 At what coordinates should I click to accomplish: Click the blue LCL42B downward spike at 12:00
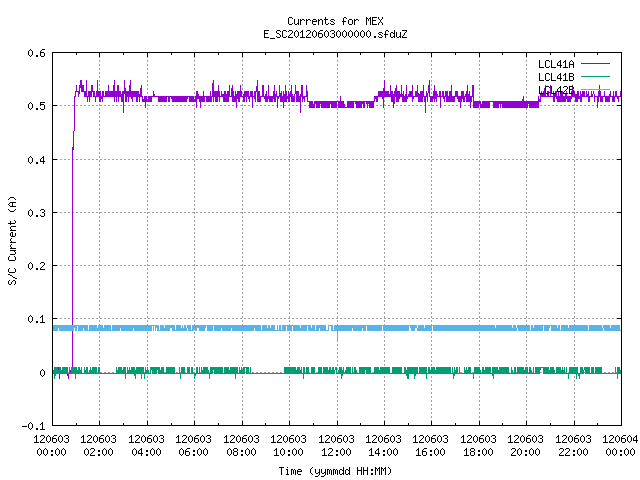337,336
